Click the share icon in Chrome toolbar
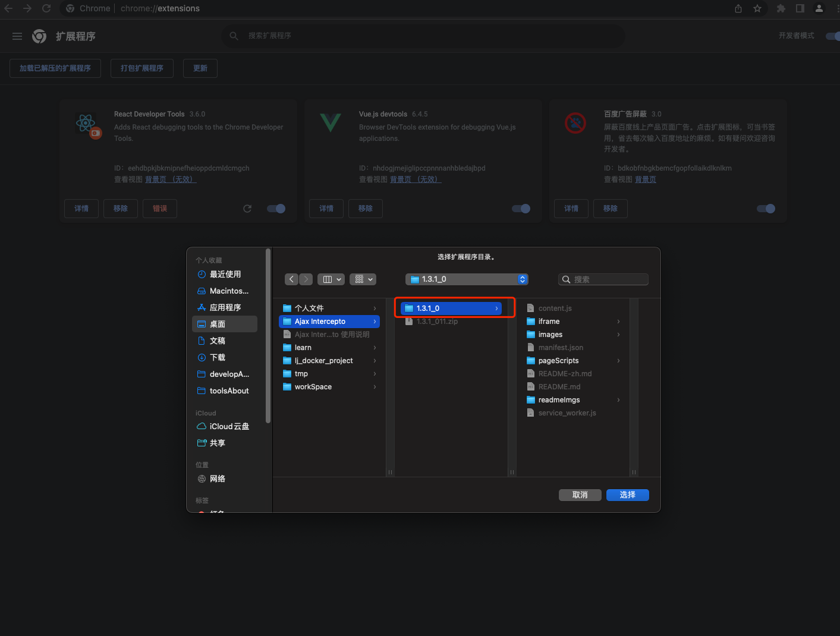The image size is (840, 636). coord(738,8)
